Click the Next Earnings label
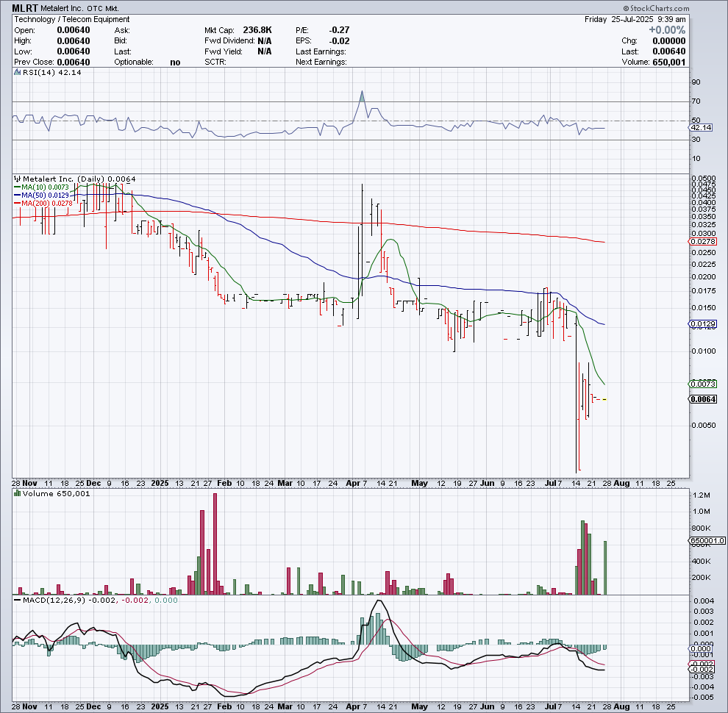This screenshot has width=728, height=713. pos(321,62)
